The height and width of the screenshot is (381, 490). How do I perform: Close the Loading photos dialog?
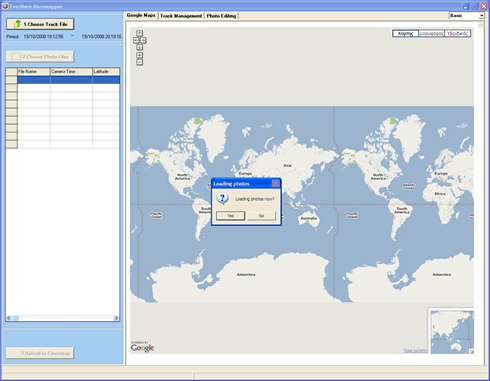pos(276,183)
